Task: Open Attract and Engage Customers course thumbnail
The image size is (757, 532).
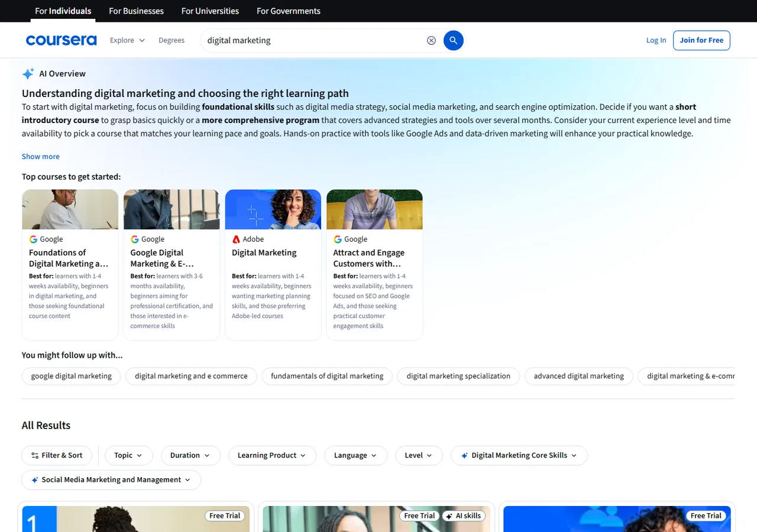Action: (374, 209)
